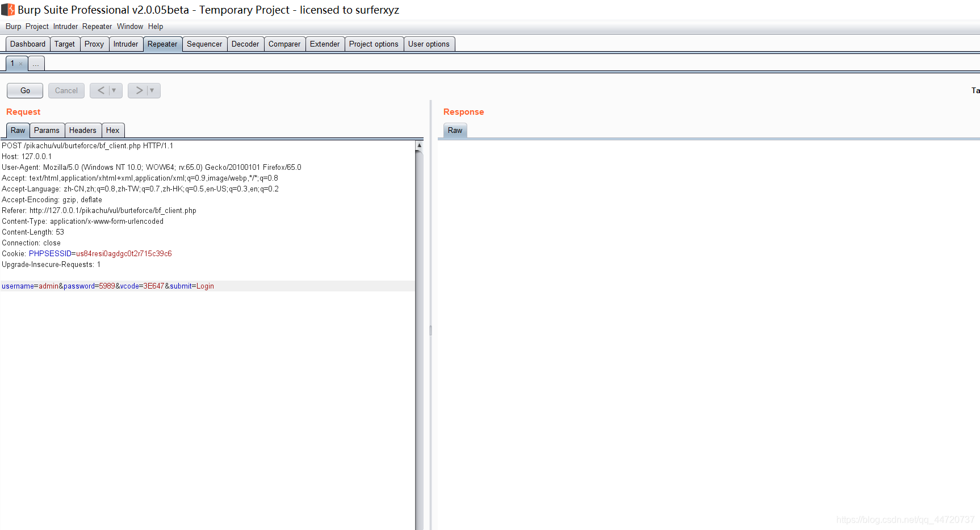Click the Accept-Language header line
This screenshot has height=530, width=980.
click(140, 189)
